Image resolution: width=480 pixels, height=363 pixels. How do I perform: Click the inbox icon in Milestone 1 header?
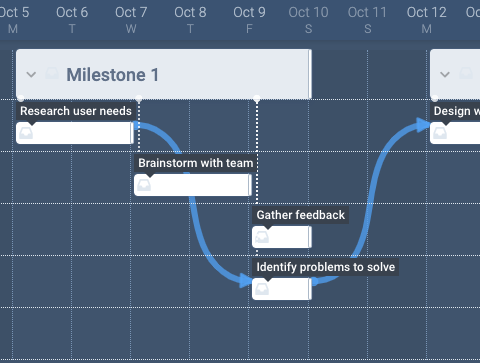pyautogui.click(x=52, y=73)
